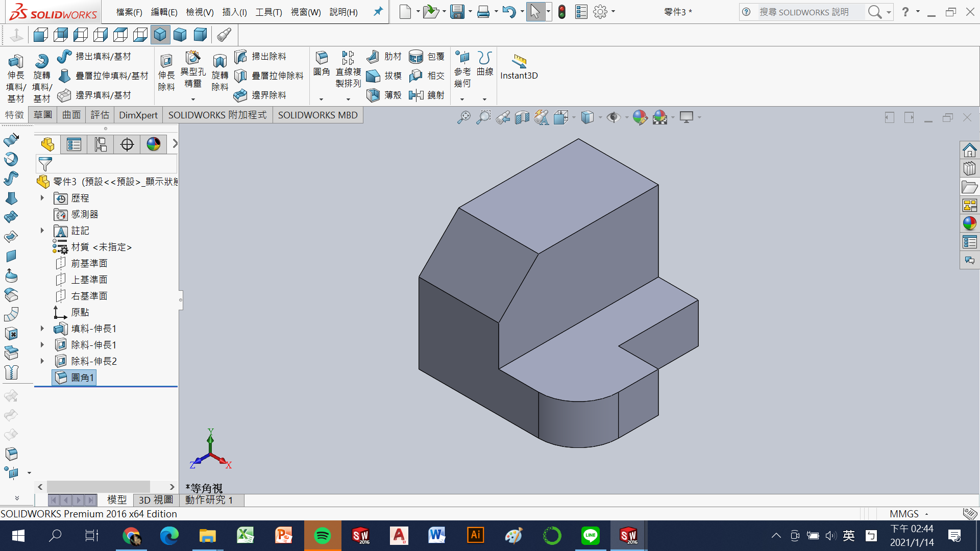Toggle the Hide/Show Items eye icon

614,118
